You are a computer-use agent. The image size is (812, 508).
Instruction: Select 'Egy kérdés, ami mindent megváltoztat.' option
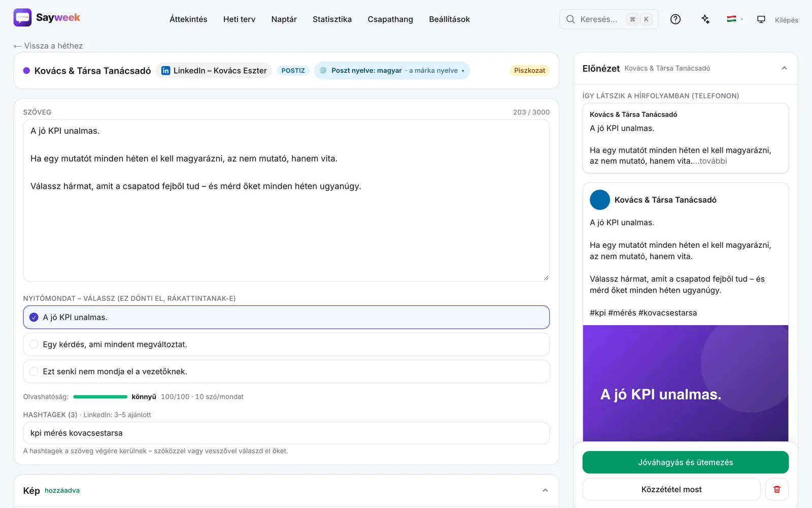(x=286, y=344)
